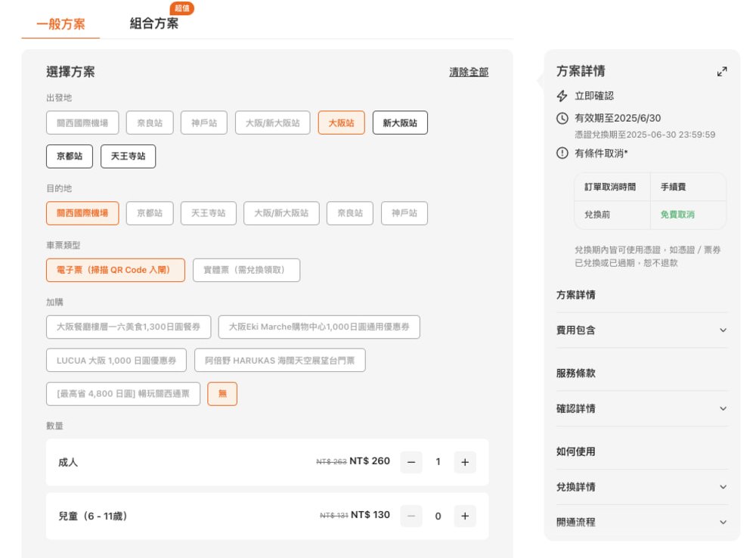Select 京都站 as departure station
The height and width of the screenshot is (558, 756).
coord(70,157)
